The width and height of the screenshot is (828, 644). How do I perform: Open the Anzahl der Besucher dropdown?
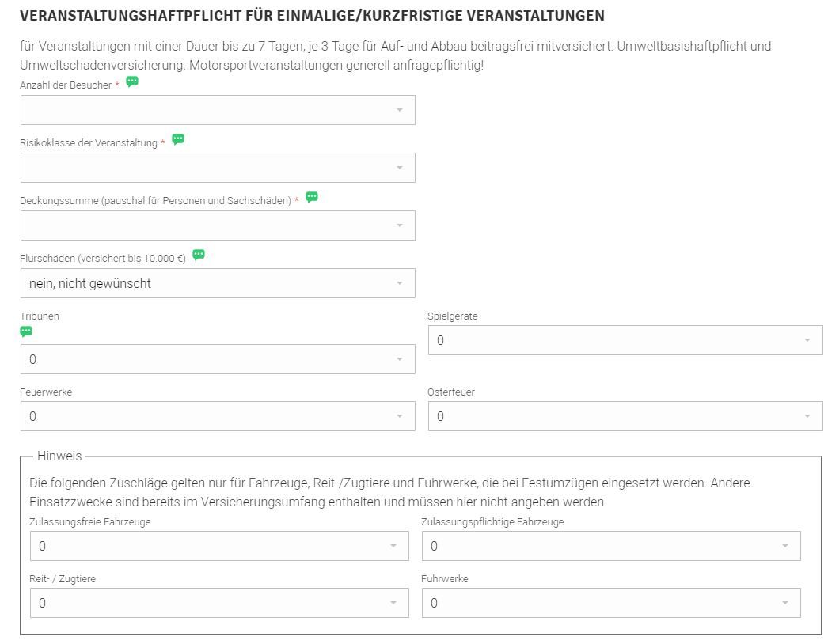(218, 110)
